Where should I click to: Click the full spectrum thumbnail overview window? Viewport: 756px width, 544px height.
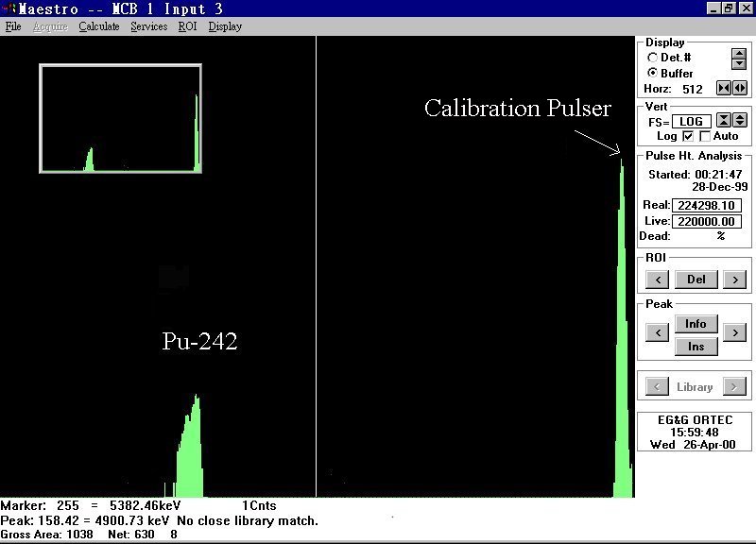(x=120, y=118)
